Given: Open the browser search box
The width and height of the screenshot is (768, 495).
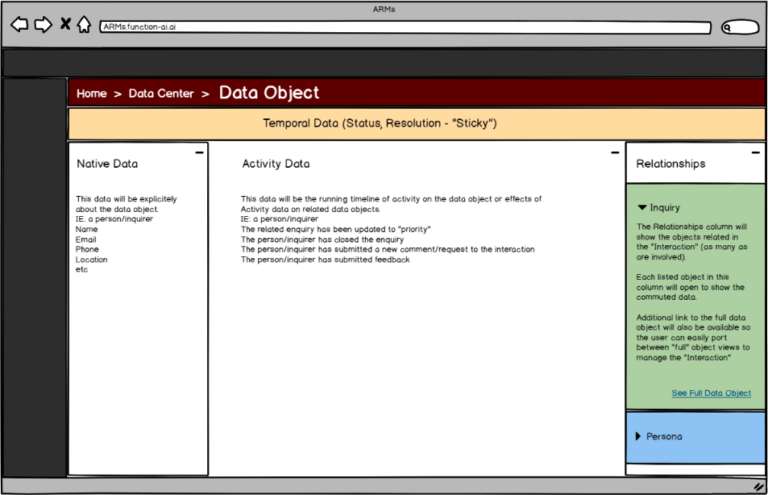Looking at the screenshot, I should [x=740, y=27].
